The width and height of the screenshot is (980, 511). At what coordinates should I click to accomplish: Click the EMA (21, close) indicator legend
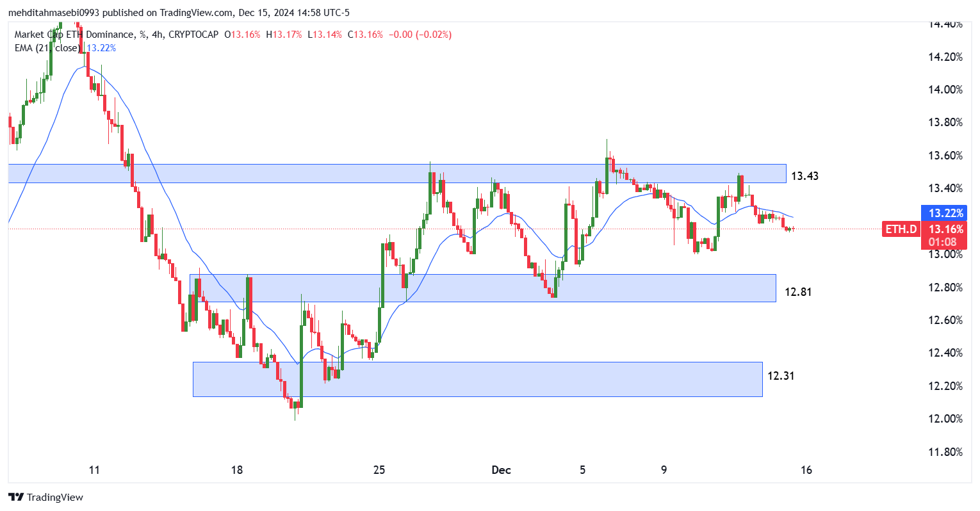click(x=47, y=48)
